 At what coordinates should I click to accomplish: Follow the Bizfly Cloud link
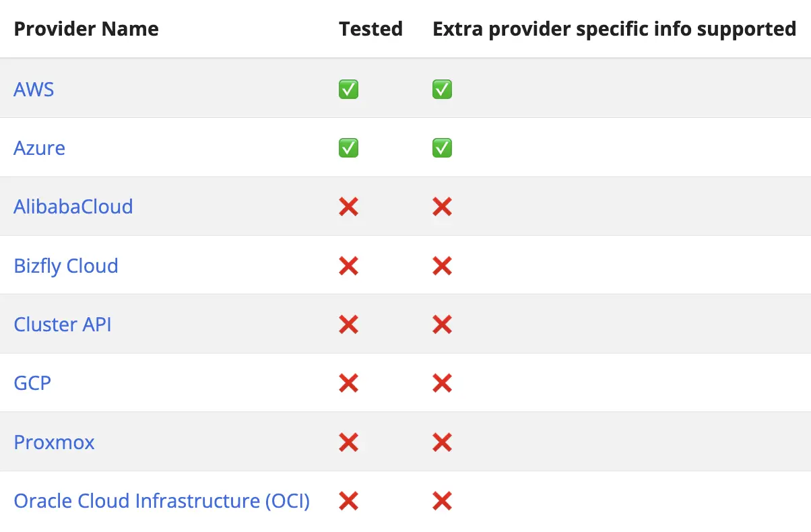(x=66, y=265)
